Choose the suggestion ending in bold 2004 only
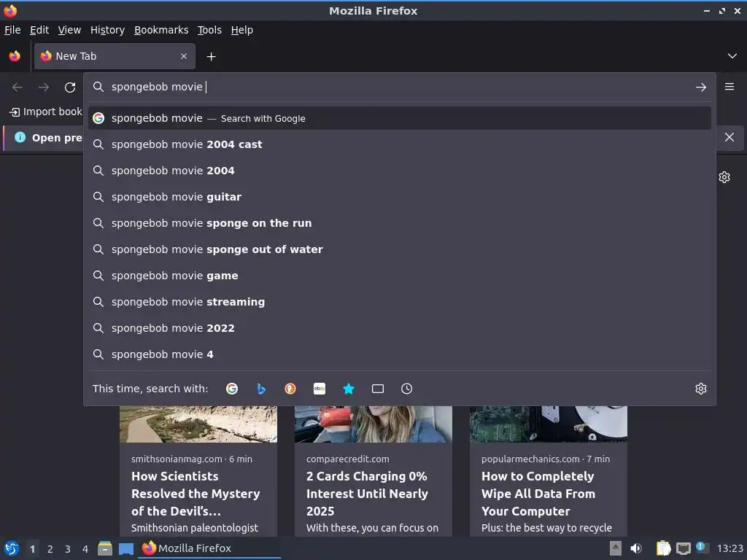747x560 pixels. coord(399,171)
